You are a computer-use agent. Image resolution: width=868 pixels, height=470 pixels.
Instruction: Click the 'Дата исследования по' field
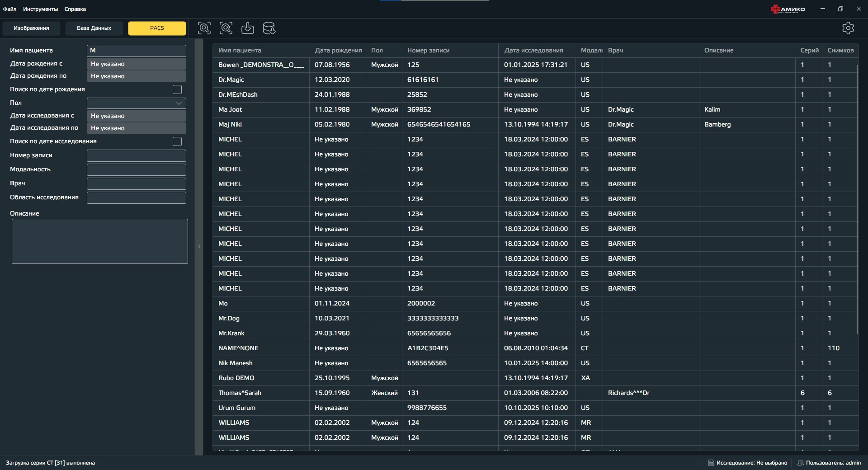tap(137, 128)
